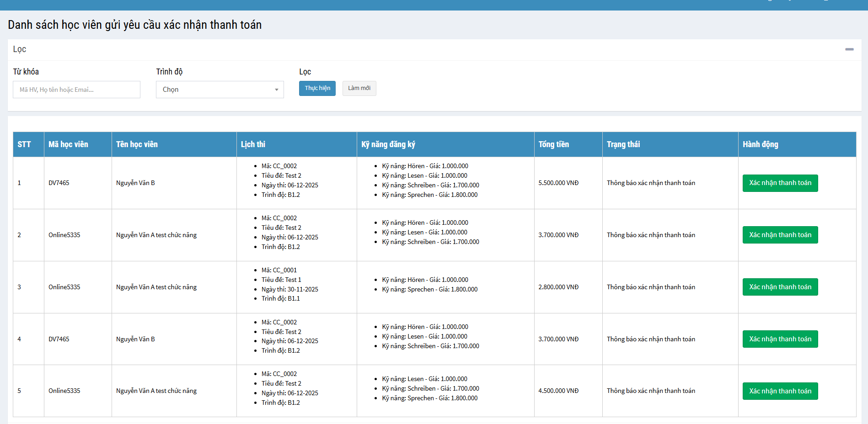The height and width of the screenshot is (424, 868).
Task: Click the Làm mới reset button
Action: [x=359, y=88]
